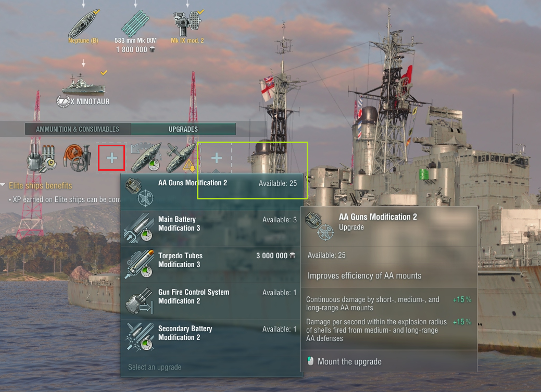Choose Main Battery Modification 3 upgrade

pos(211,228)
